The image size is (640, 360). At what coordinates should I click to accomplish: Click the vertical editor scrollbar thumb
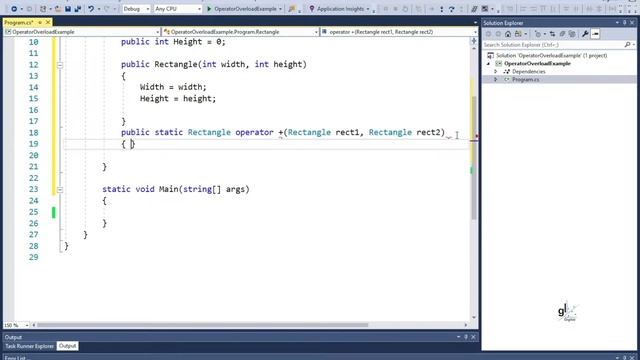(x=474, y=157)
